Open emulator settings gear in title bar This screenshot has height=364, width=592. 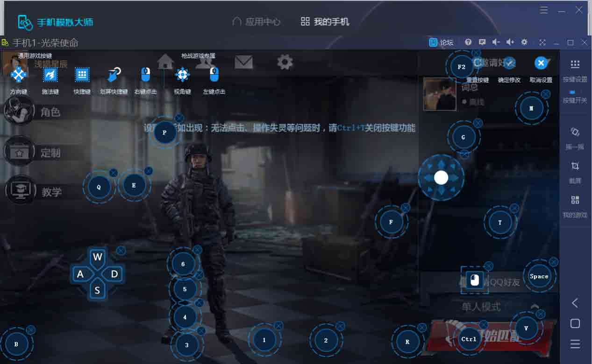(524, 42)
